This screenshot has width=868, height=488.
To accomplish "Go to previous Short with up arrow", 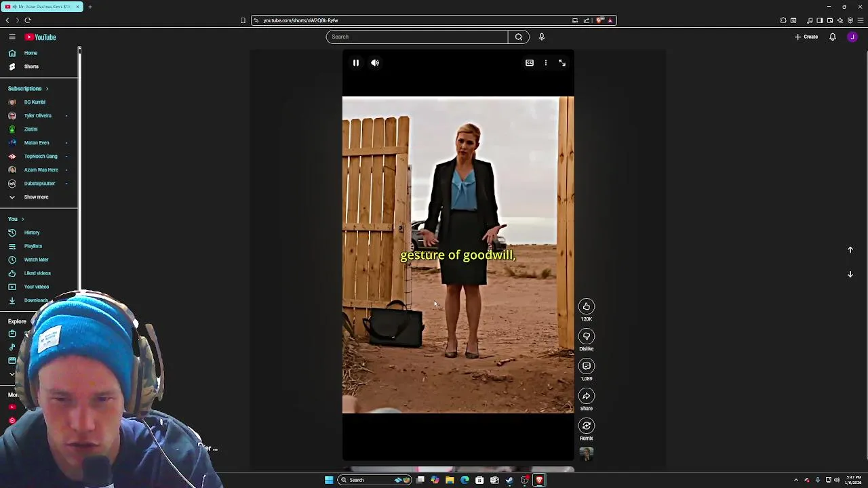I will [850, 250].
